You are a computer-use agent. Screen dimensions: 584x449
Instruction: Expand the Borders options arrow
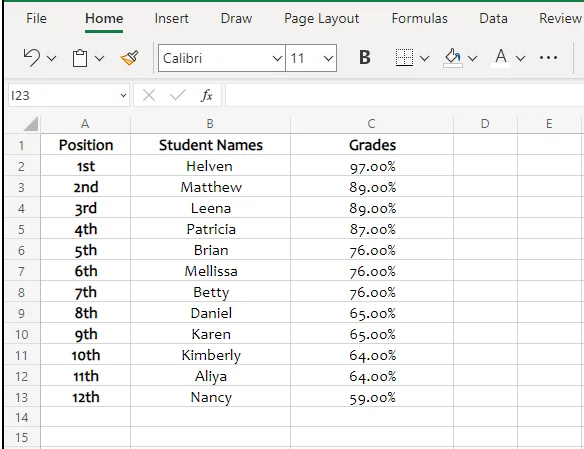[x=424, y=58]
